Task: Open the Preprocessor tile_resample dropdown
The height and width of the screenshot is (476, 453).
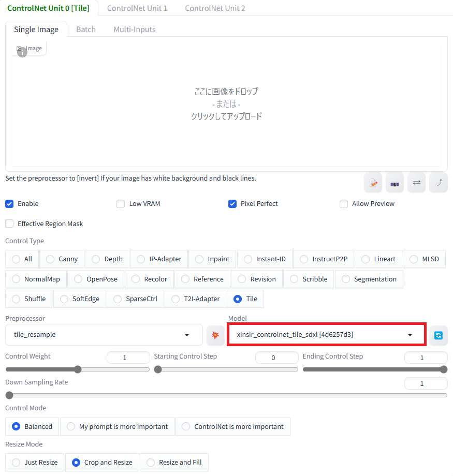Action: coord(104,335)
